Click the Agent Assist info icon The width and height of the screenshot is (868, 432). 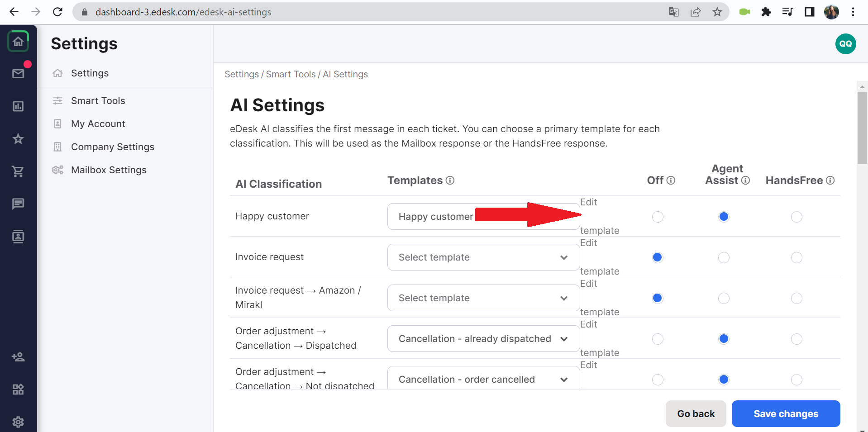point(745,180)
